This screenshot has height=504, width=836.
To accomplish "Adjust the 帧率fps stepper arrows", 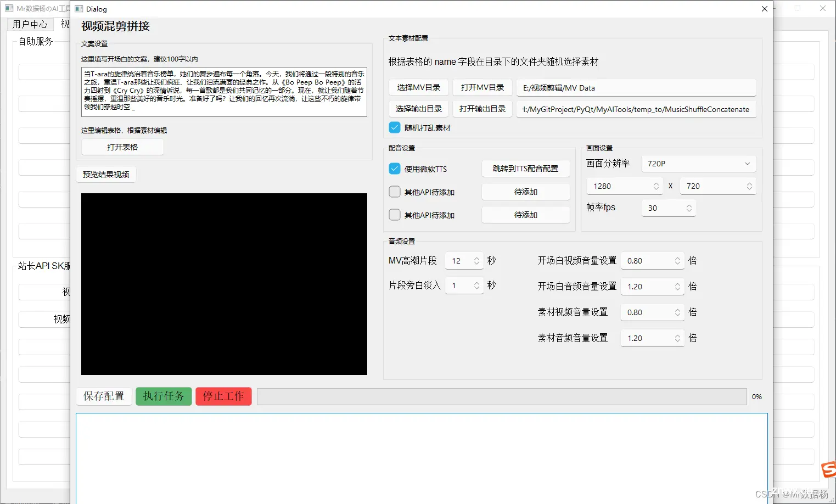I will point(689,208).
